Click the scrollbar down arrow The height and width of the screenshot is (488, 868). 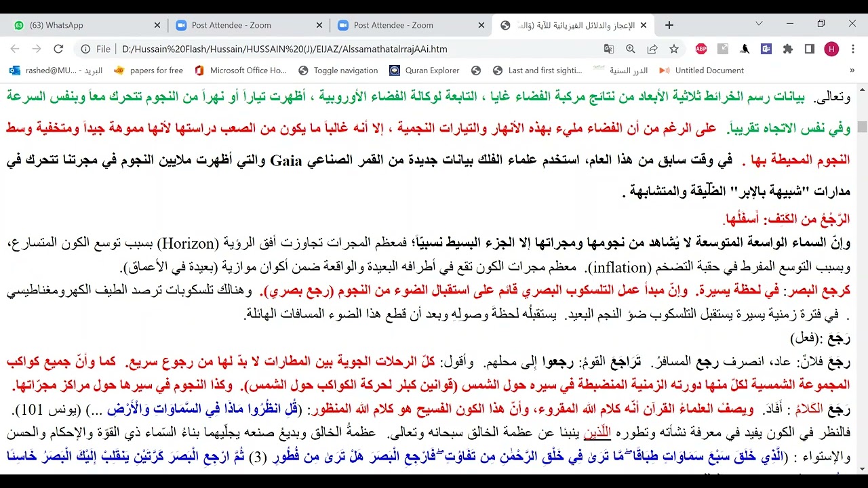[862, 469]
